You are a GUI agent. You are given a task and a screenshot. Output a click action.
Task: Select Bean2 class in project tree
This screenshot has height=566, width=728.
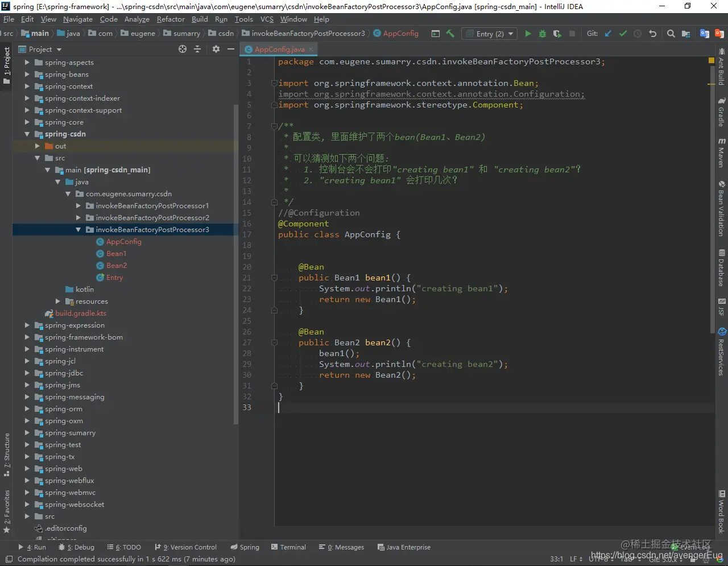point(117,266)
